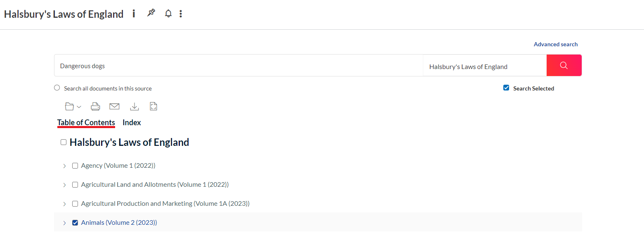Download selected documents
Screen dimensions: 644x238
[134, 107]
